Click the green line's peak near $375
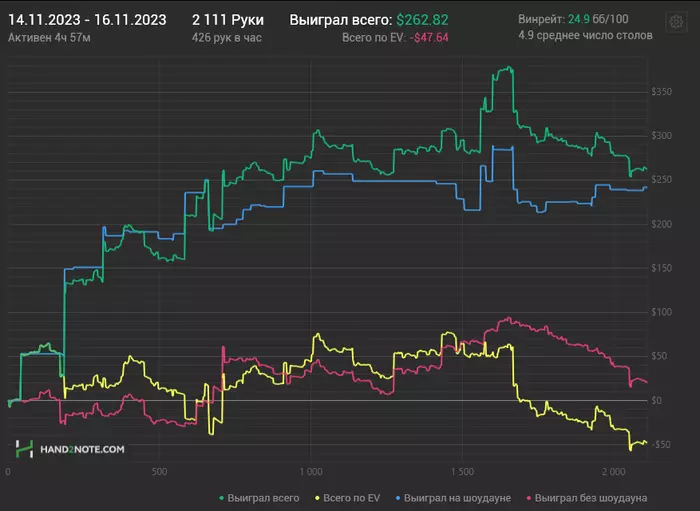 508,68
